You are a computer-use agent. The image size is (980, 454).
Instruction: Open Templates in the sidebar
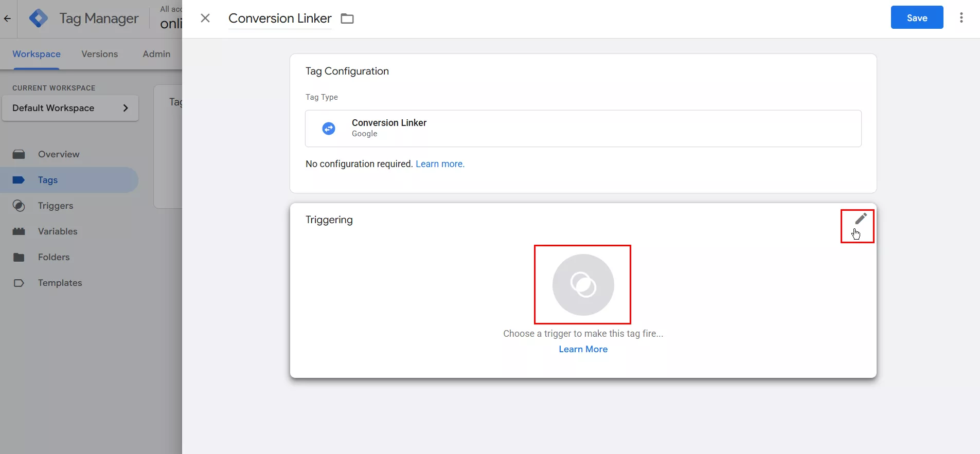pos(60,283)
